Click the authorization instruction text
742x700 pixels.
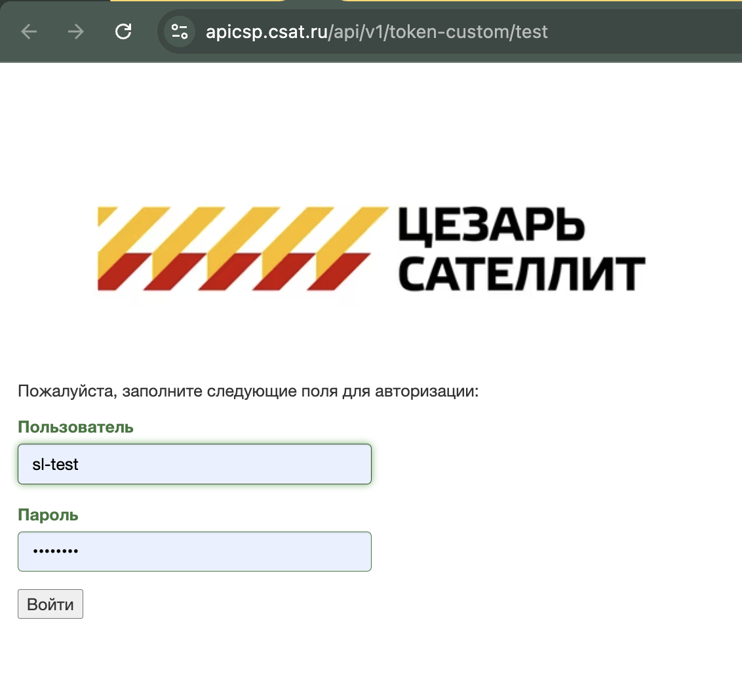tap(248, 392)
